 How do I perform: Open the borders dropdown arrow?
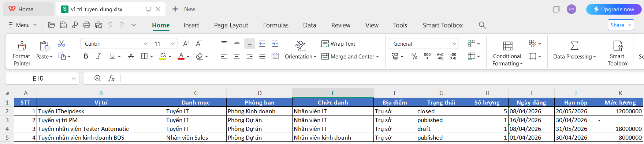tap(152, 57)
